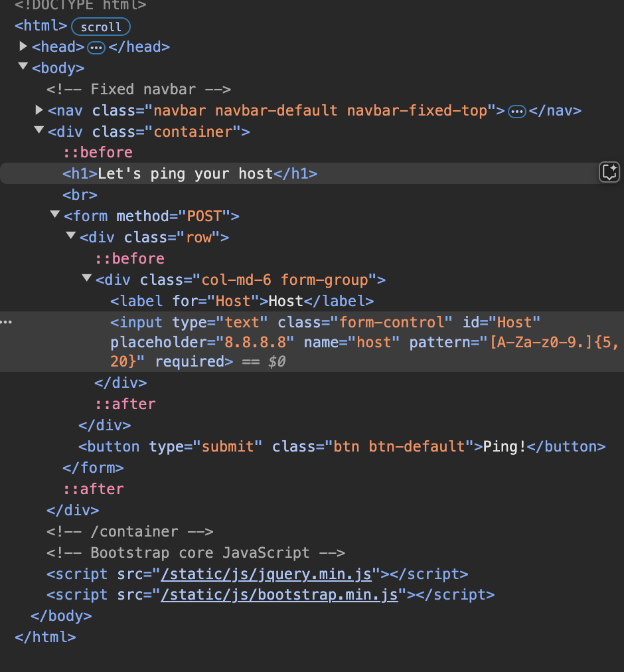Image resolution: width=624 pixels, height=672 pixels.
Task: Click the btn btn-default class value
Action: [400, 447]
